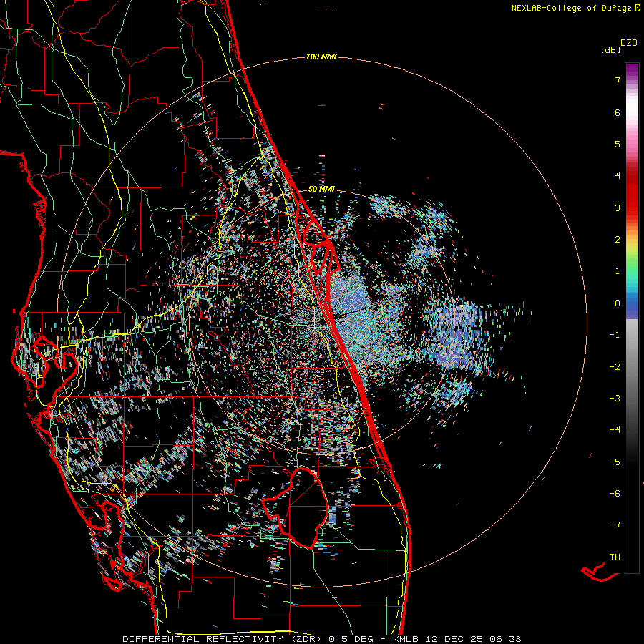Click the 7 value on the scale
Viewport: 644px width, 644px height.
click(618, 80)
